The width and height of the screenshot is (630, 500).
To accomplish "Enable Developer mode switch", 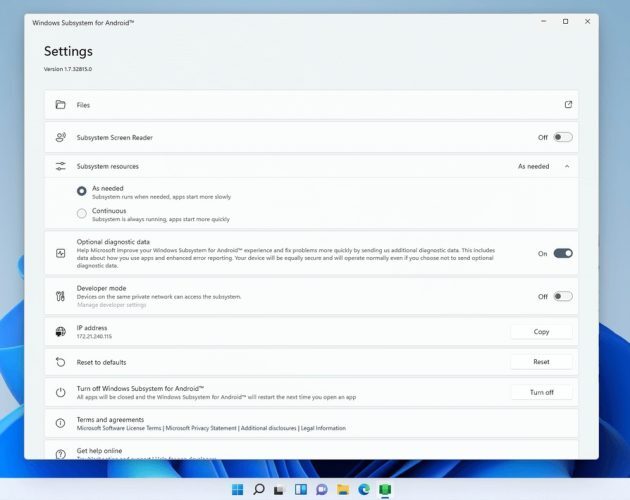I will (563, 297).
